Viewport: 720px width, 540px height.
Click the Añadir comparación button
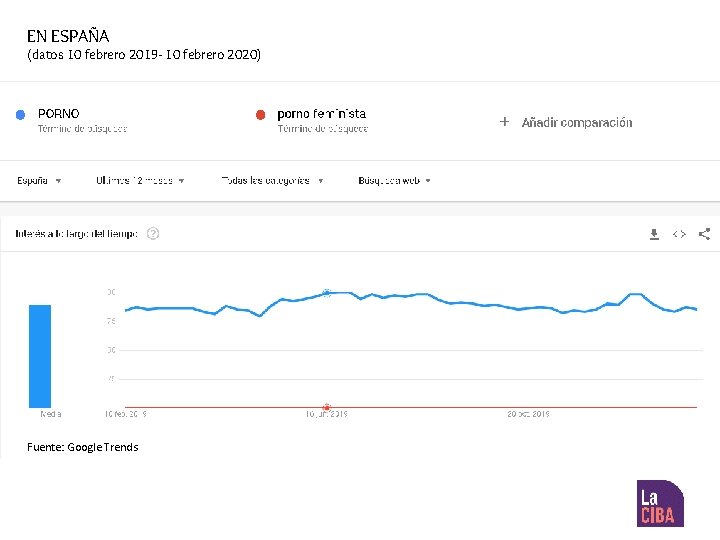click(576, 122)
